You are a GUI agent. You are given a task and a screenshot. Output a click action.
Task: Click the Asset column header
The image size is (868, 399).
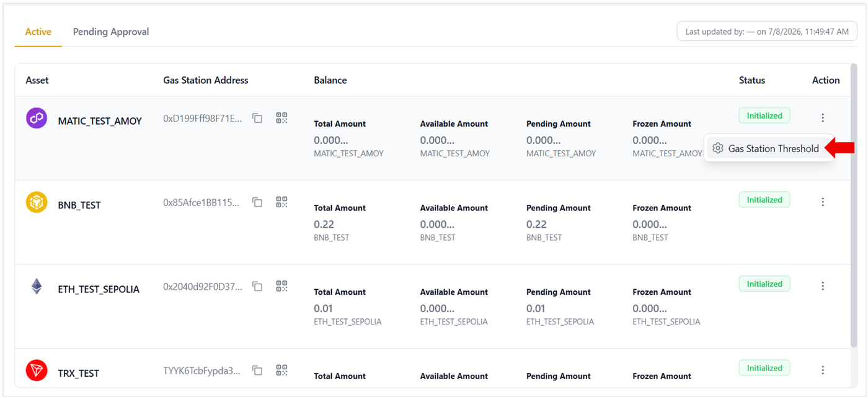(37, 80)
